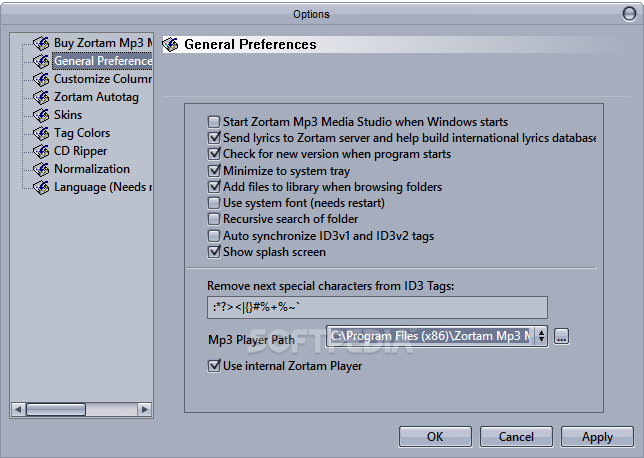The image size is (644, 458).
Task: Open Customize Columns settings
Action: point(103,79)
